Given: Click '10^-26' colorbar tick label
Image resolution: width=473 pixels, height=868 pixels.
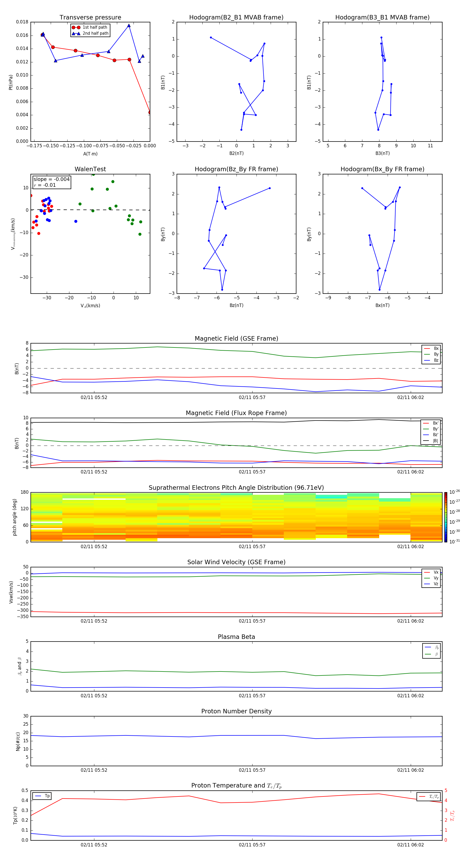Looking at the screenshot, I should tap(455, 492).
